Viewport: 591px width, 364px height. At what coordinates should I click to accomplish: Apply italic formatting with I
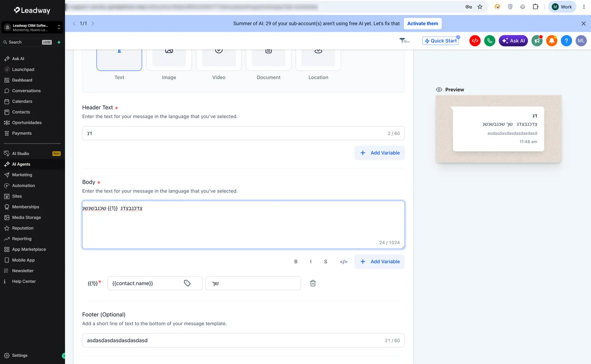pos(311,262)
